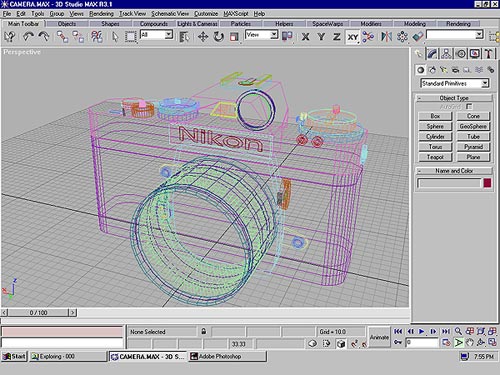
Task: Select the Rotate transform tool
Action: point(219,36)
